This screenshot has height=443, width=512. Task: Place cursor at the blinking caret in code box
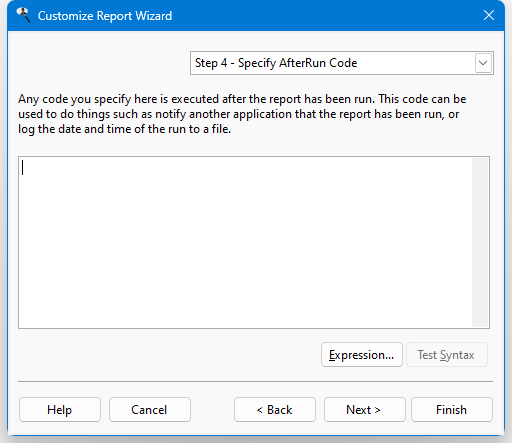click(22, 167)
